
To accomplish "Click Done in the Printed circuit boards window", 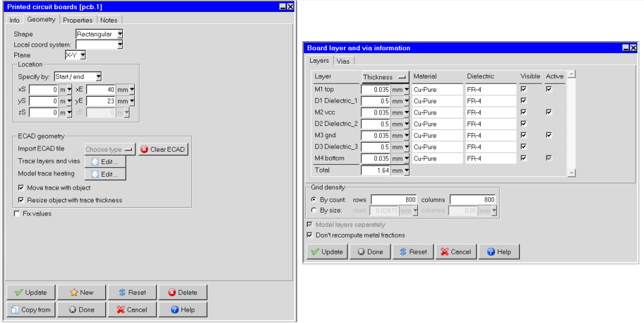I will (81, 310).
